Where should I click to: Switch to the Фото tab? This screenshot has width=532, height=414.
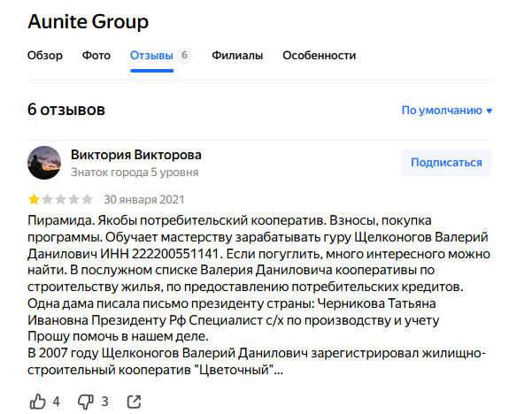[x=96, y=55]
